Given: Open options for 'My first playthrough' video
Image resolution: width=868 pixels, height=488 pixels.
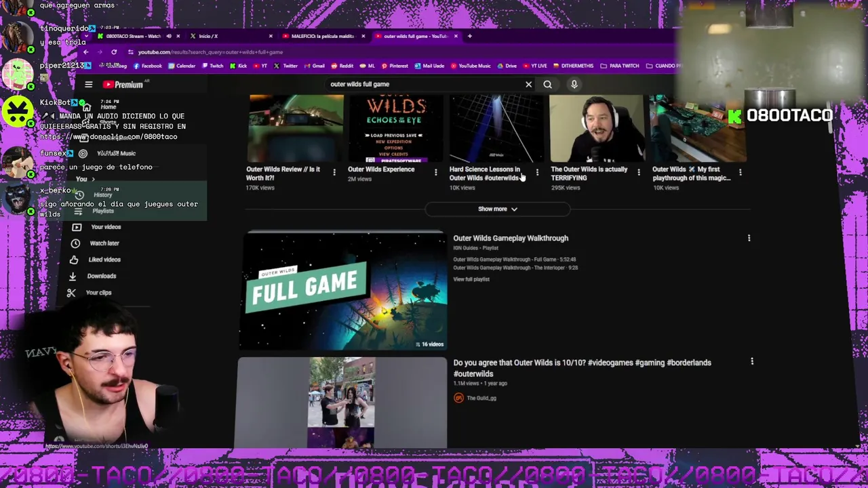Looking at the screenshot, I should click(x=740, y=172).
